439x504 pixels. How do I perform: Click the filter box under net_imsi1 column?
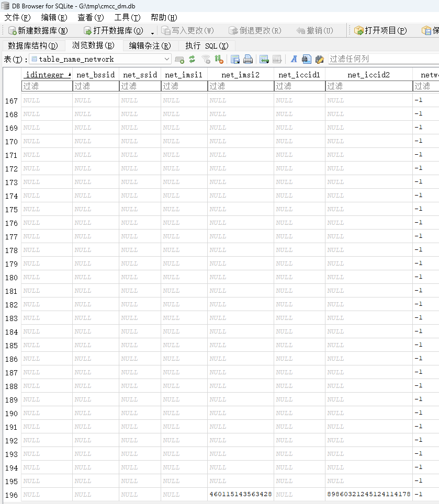(184, 86)
